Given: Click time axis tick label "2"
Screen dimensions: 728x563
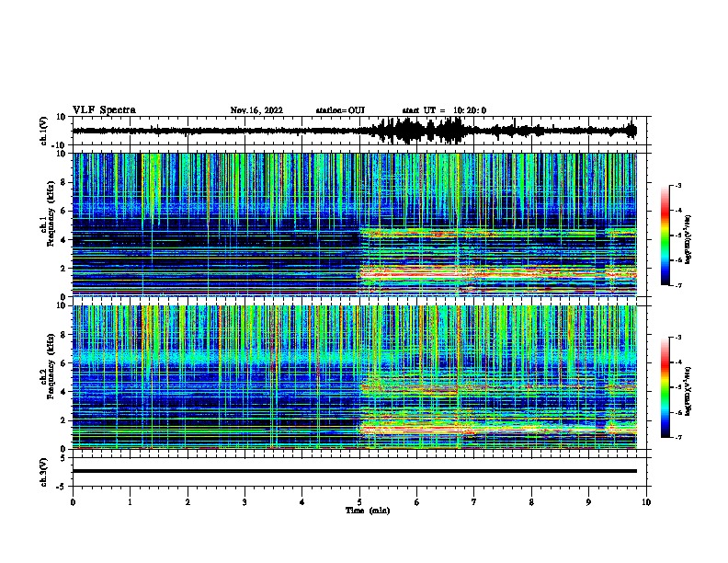Looking at the screenshot, I should (x=188, y=502).
